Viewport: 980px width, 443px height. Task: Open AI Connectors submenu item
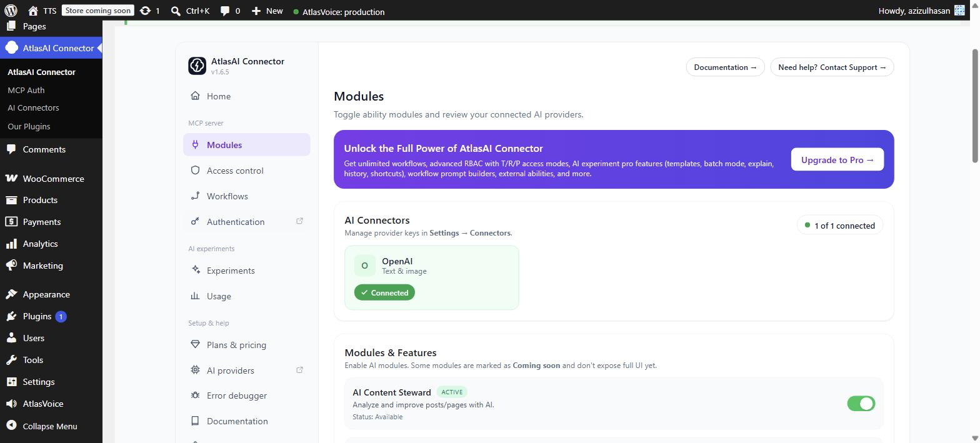click(33, 107)
